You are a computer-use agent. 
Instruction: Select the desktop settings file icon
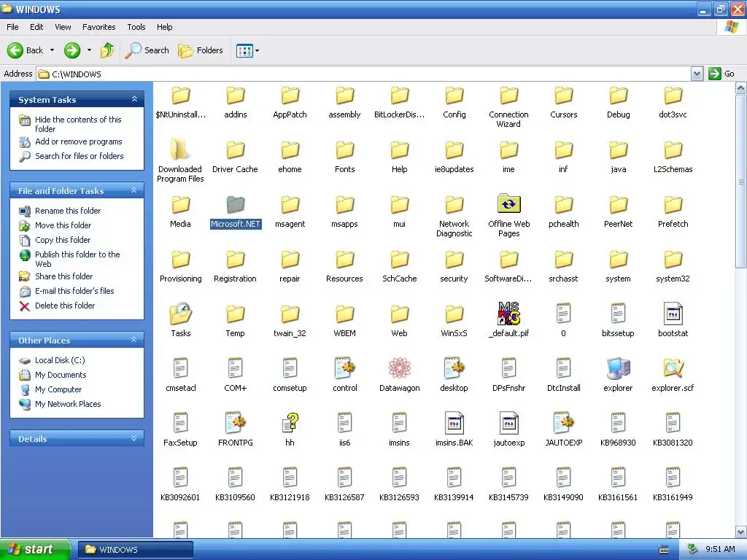pos(454,368)
